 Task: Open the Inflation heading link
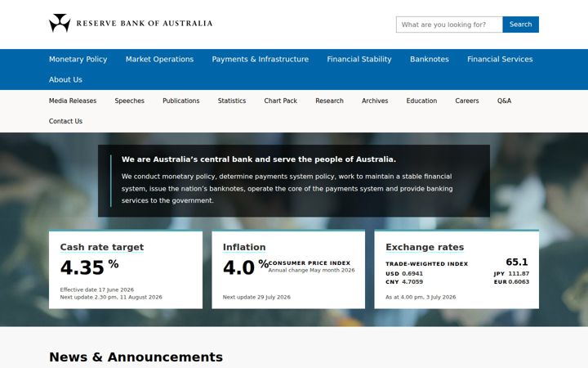244,247
